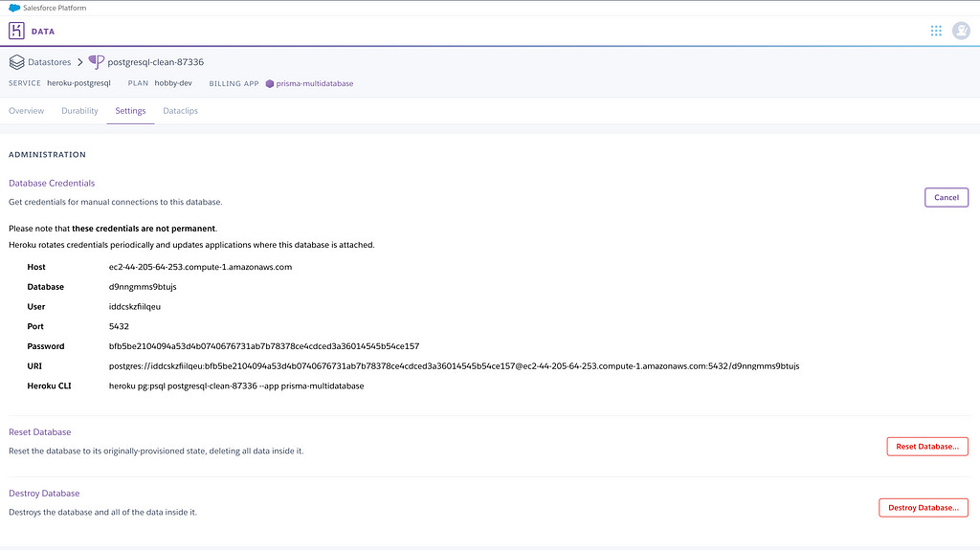The image size is (980, 550).
Task: Click the Reset Database... button
Action: click(x=926, y=447)
